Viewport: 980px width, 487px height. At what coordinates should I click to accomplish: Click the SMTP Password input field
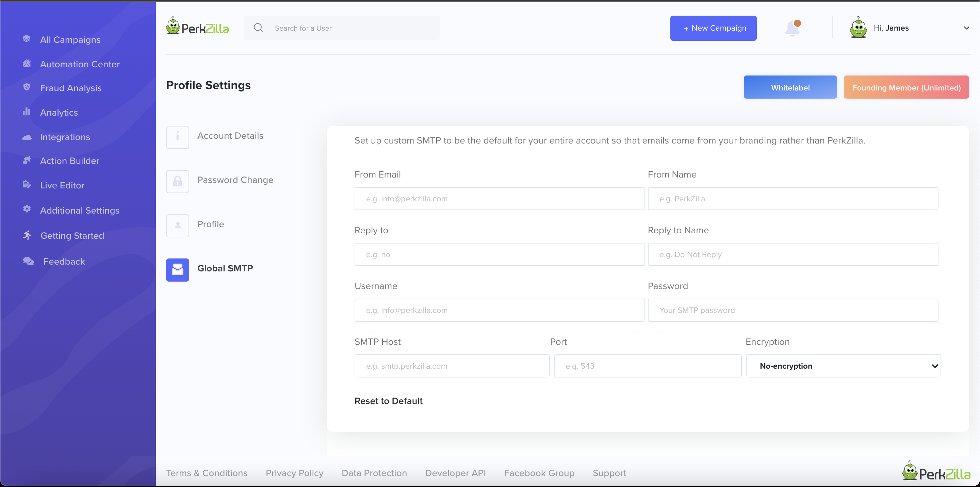tap(793, 310)
